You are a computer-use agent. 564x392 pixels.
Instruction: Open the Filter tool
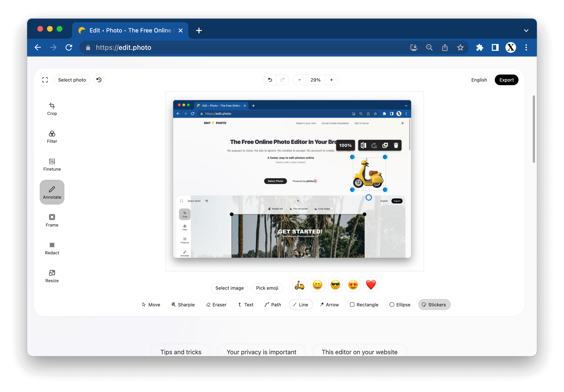point(52,137)
